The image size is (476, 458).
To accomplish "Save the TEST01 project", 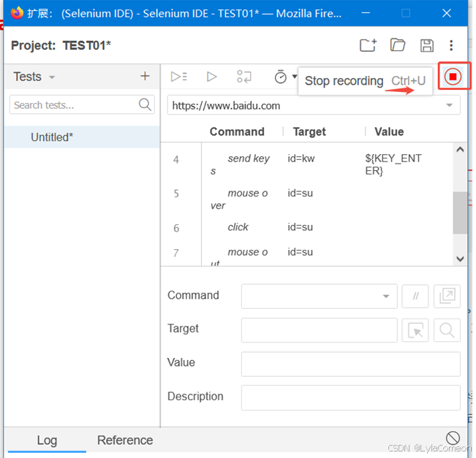I will 427,45.
